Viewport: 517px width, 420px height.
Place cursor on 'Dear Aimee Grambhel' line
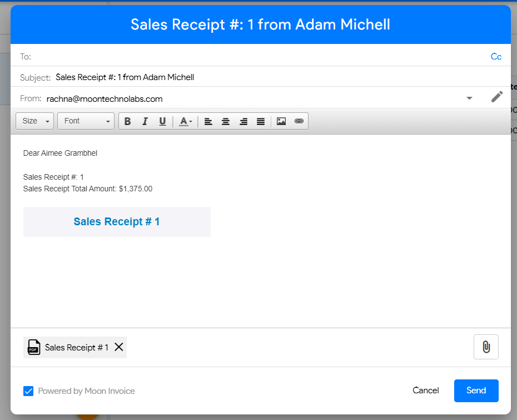tap(60, 153)
